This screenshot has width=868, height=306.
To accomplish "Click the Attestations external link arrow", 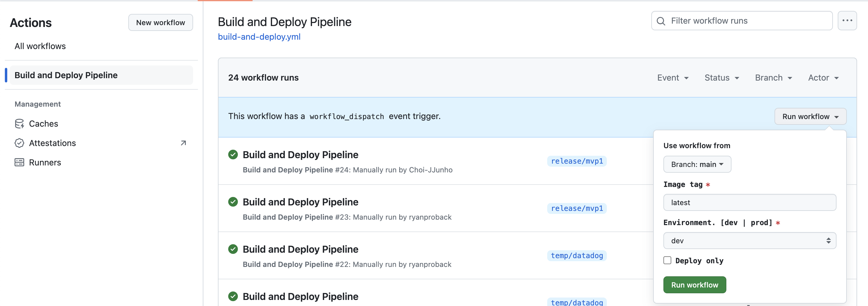I will click(x=183, y=143).
